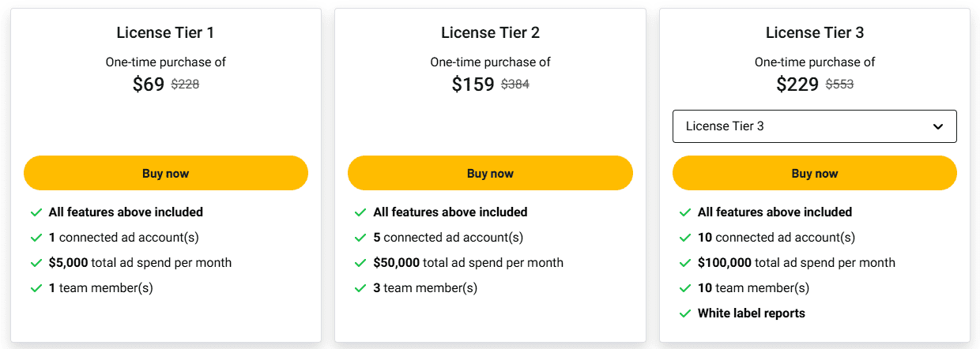Screen dimensions: 980x349
Task: Click Buy now for License Tier 3
Action: pyautogui.click(x=814, y=174)
